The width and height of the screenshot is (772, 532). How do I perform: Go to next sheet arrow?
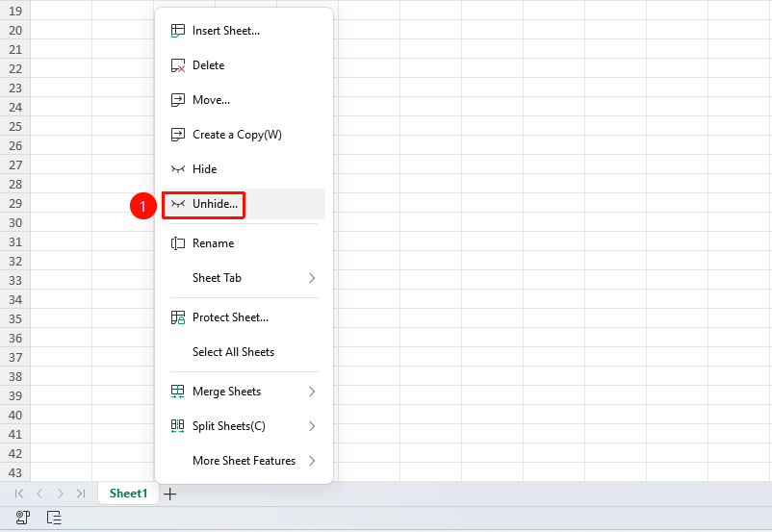click(x=60, y=494)
